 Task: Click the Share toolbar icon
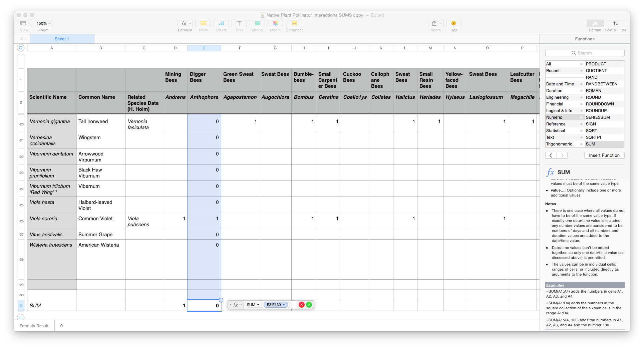tap(435, 23)
